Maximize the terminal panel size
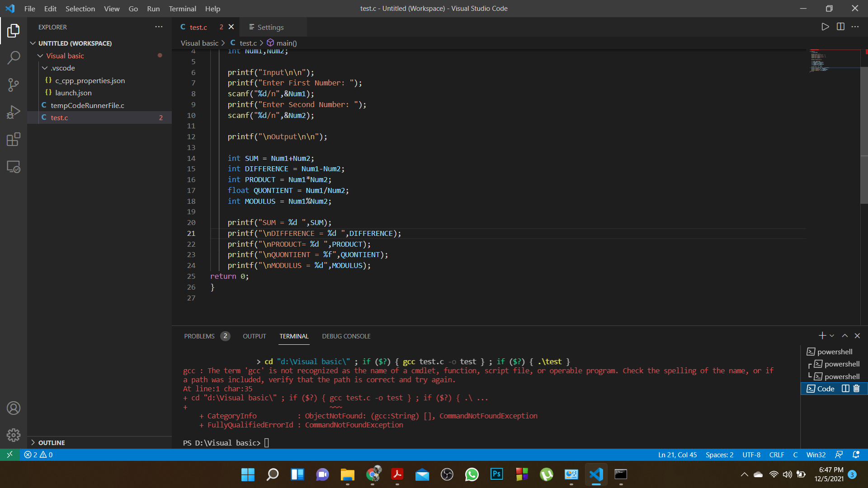The width and height of the screenshot is (868, 488). (844, 335)
